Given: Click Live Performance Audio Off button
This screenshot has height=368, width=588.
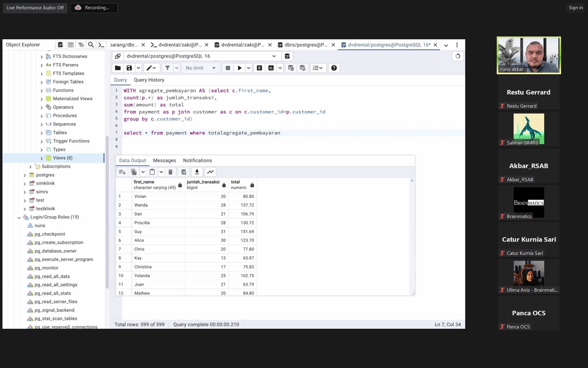Looking at the screenshot, I should click(x=35, y=8).
